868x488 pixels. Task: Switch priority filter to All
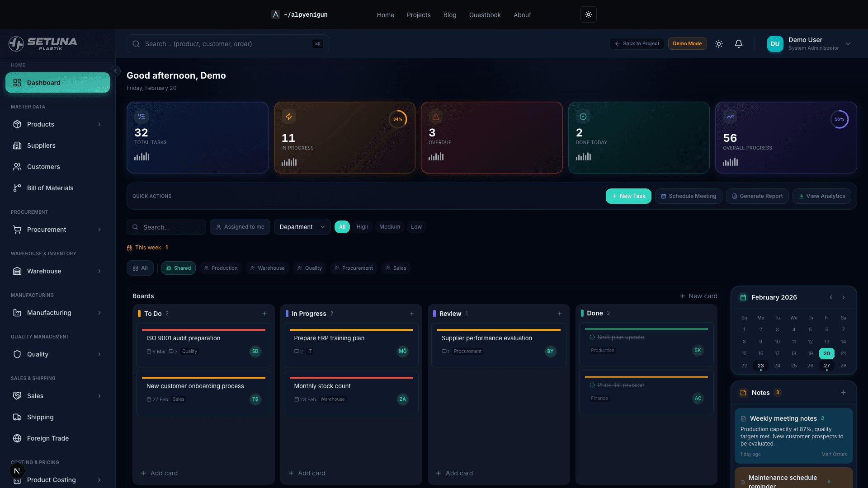coord(342,227)
